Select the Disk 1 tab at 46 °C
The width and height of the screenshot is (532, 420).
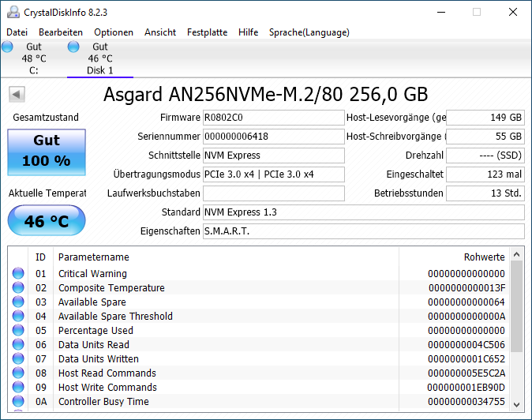(100, 58)
